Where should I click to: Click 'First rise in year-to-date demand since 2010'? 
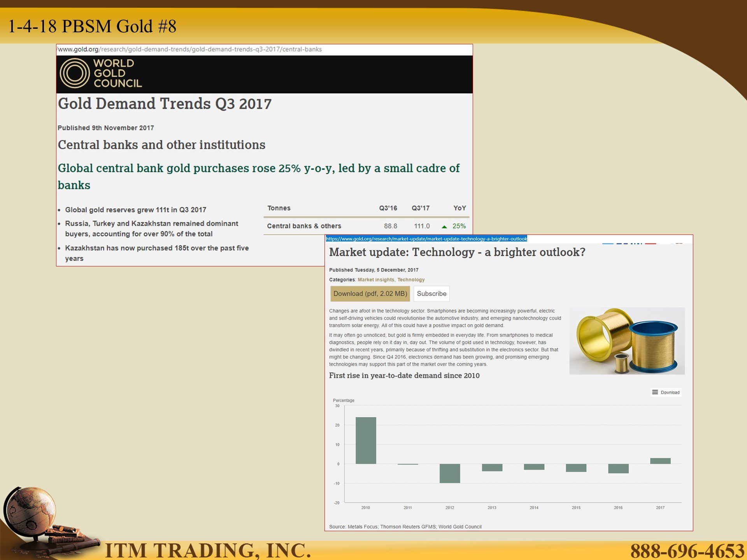tap(404, 376)
